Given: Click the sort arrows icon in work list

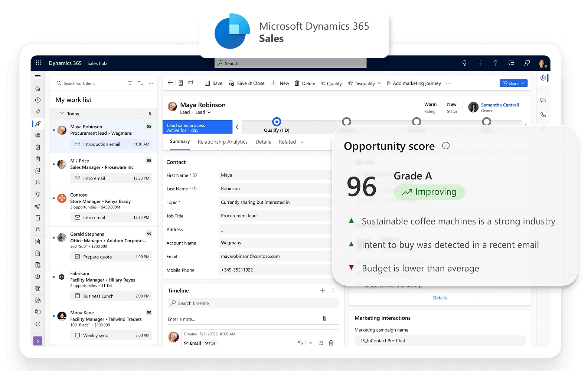Looking at the screenshot, I should (x=140, y=83).
